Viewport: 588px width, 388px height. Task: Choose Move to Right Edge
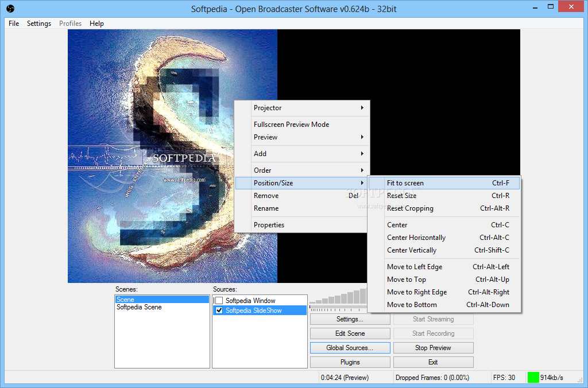tap(444, 292)
